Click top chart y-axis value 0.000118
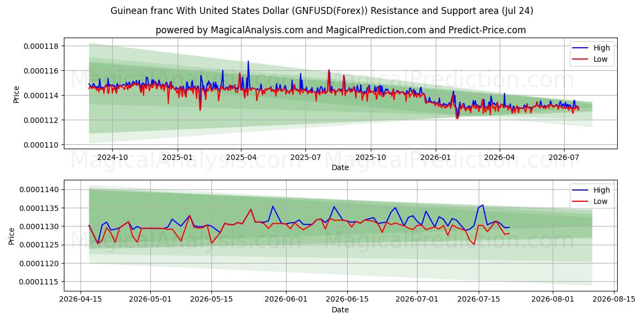Screen dimensions: 644x322 42,46
